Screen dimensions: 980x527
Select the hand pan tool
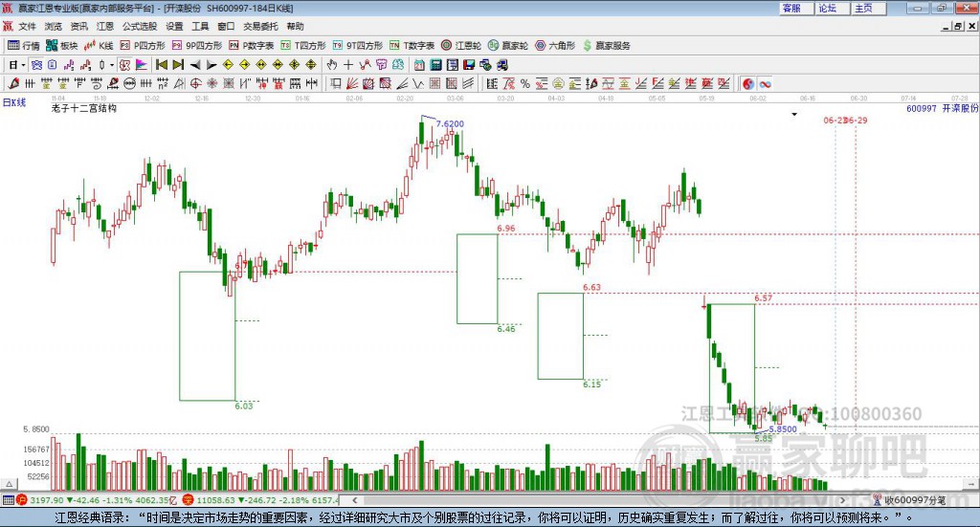click(332, 65)
